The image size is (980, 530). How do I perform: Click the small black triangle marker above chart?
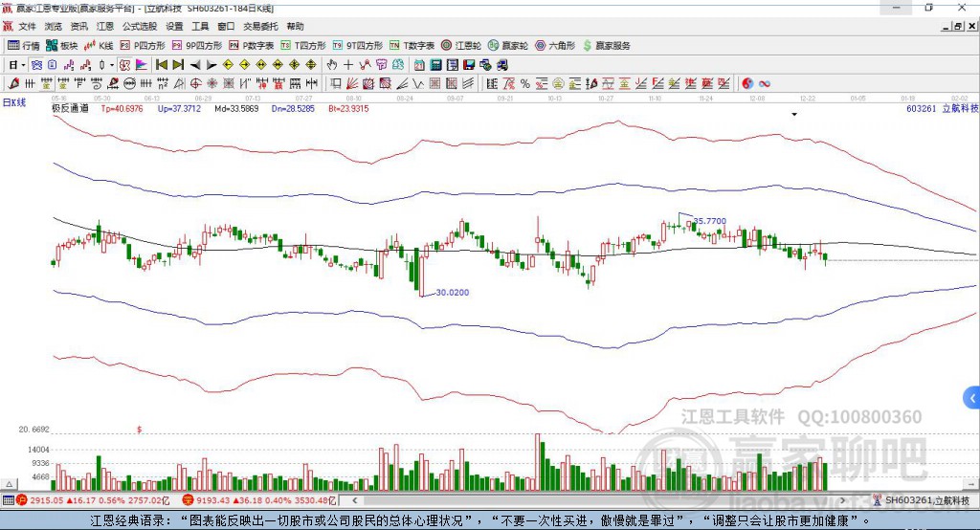(x=794, y=115)
